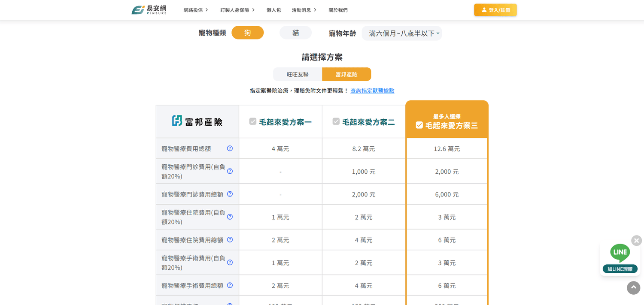Image resolution: width=644 pixels, height=305 pixels.
Task: Click 4 萬元 in 寵物醫療費用總額 row
Action: coord(280,148)
